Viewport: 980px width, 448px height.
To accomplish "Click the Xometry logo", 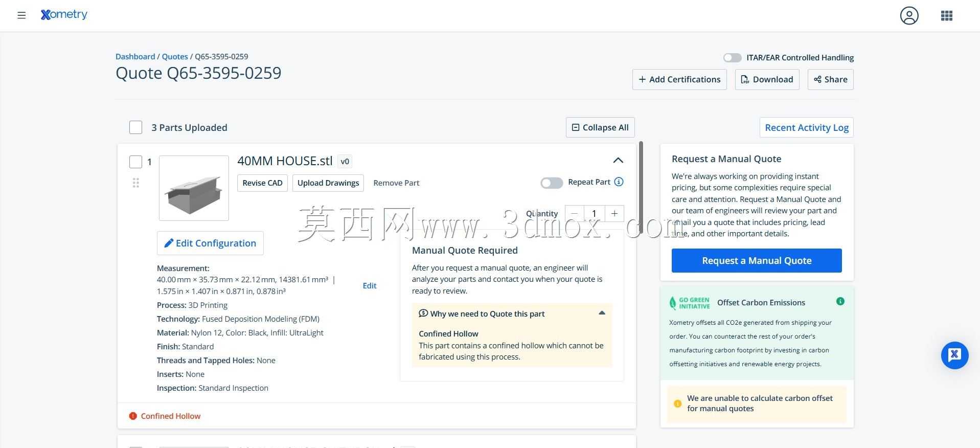I will (64, 15).
